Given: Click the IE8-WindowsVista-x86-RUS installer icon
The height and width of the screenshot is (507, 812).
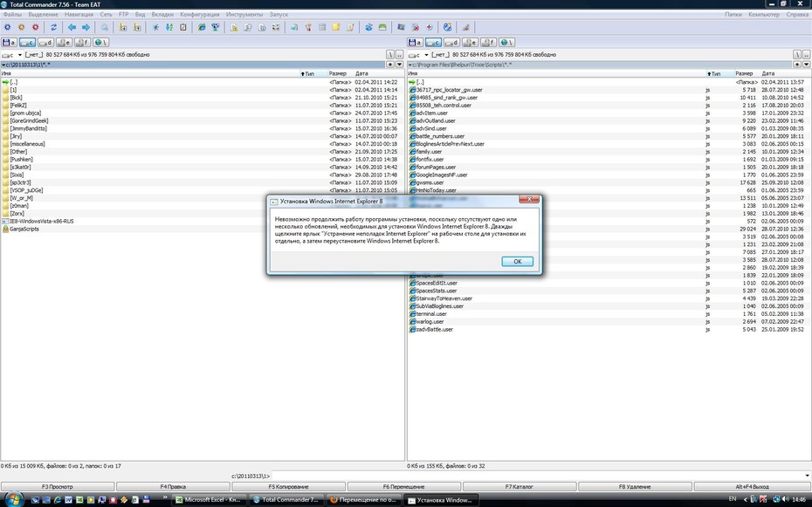Looking at the screenshot, I should pos(5,221).
